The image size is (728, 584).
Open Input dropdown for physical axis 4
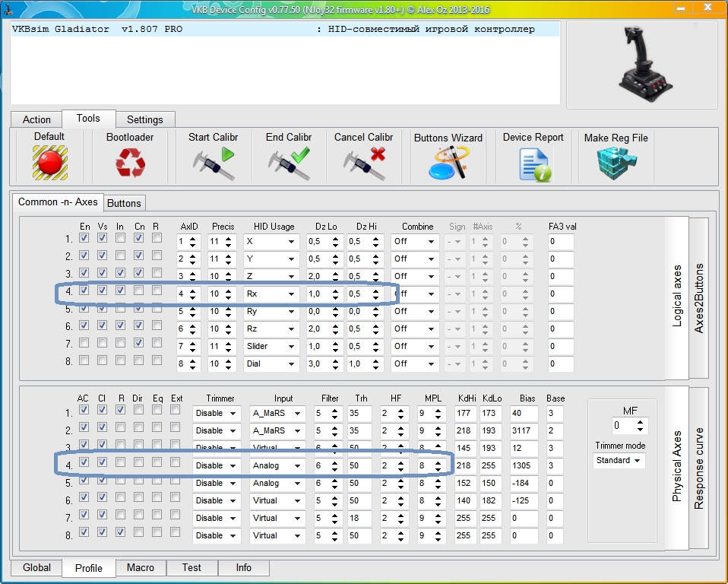(277, 465)
